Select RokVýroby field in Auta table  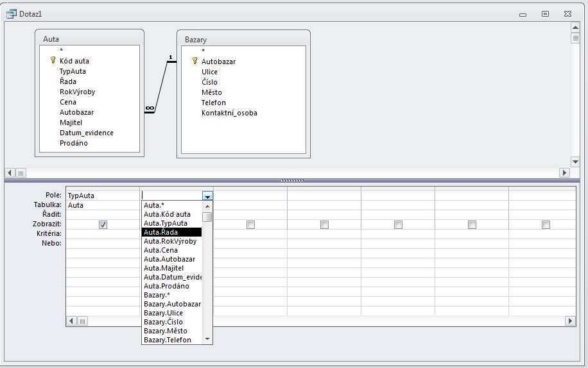pos(77,92)
